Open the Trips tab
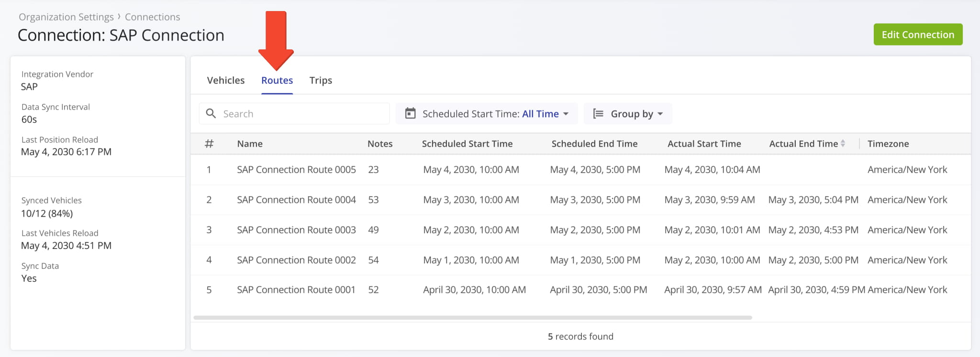Screen dimensions: 980x357 click(321, 80)
